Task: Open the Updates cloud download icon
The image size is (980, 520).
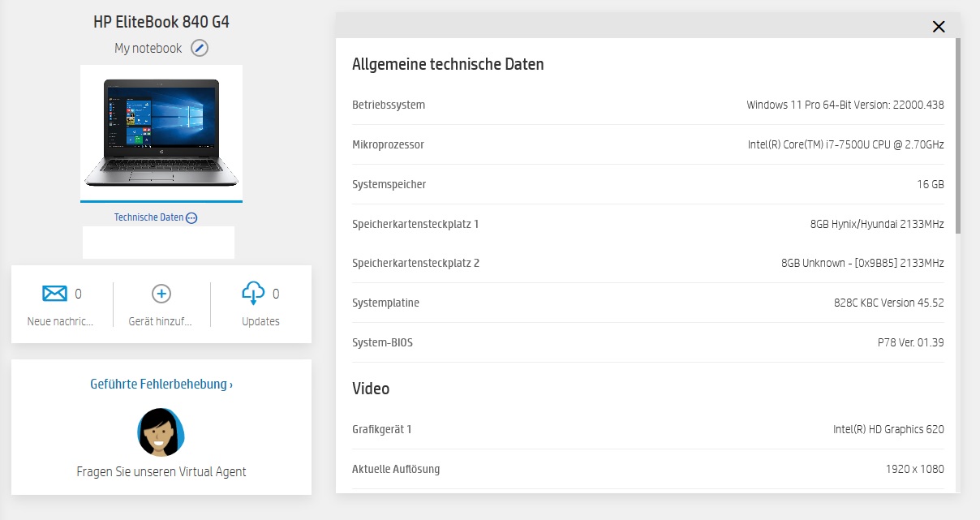Action: (253, 293)
